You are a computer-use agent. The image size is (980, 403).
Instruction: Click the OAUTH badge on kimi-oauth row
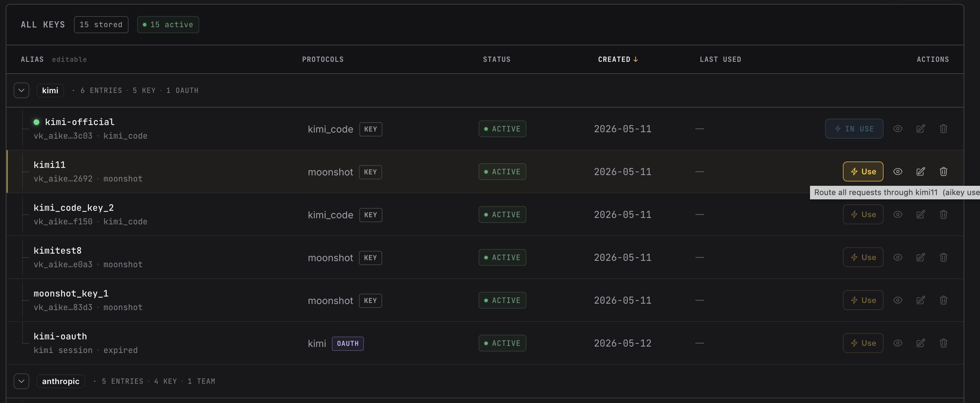[x=348, y=344]
